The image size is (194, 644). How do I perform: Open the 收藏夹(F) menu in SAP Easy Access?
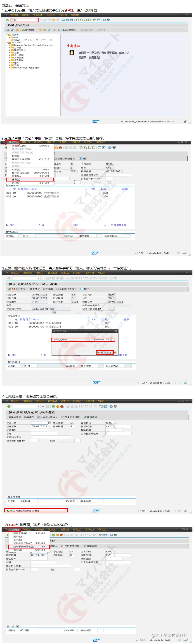tap(38, 15)
